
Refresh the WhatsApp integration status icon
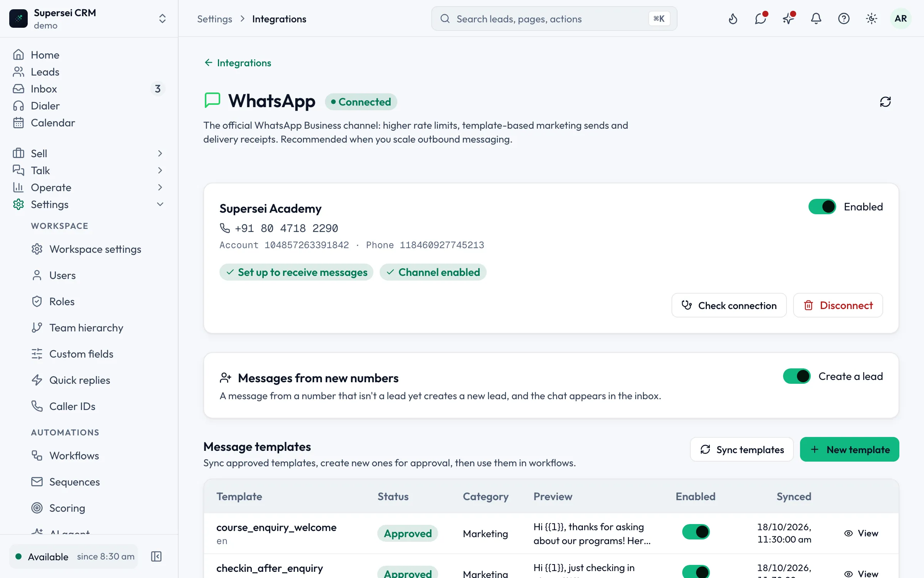coord(885,102)
